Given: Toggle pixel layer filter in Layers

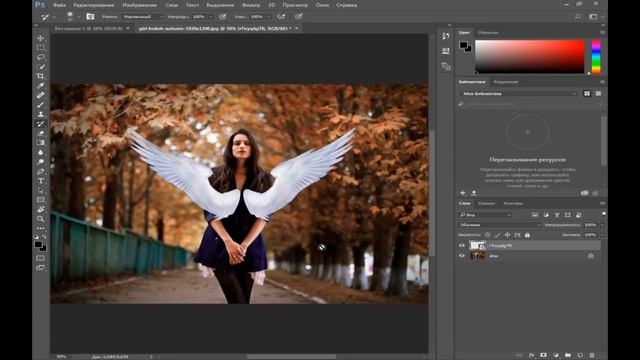Looking at the screenshot, I should point(535,215).
